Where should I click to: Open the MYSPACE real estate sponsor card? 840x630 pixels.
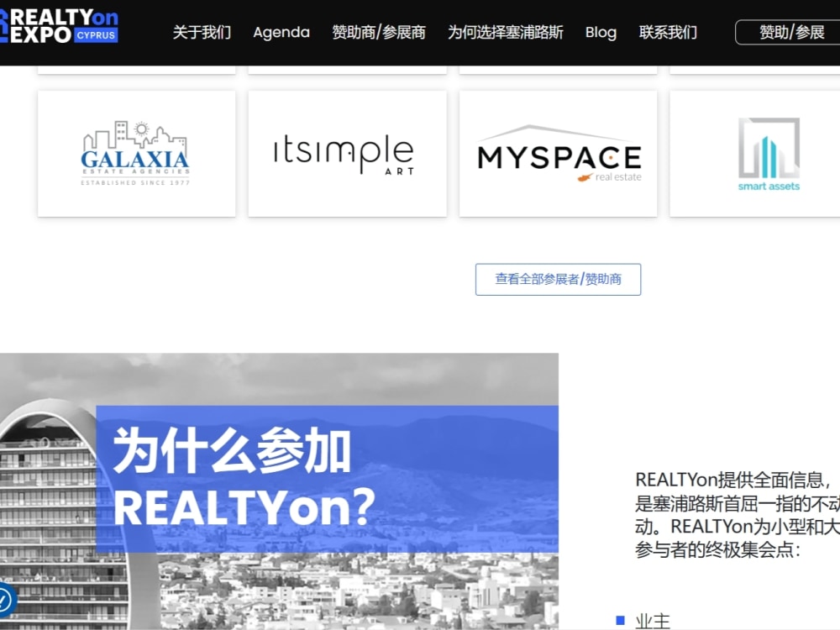(x=559, y=154)
